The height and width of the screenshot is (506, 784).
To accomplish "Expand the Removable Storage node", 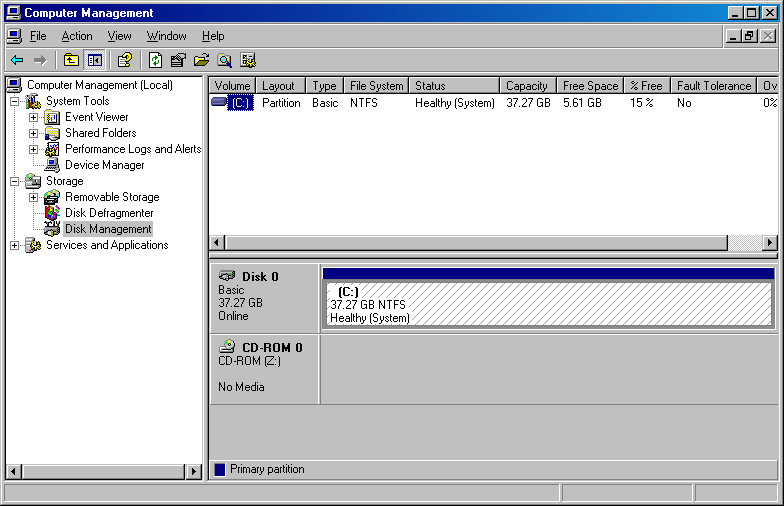I will (x=33, y=197).
